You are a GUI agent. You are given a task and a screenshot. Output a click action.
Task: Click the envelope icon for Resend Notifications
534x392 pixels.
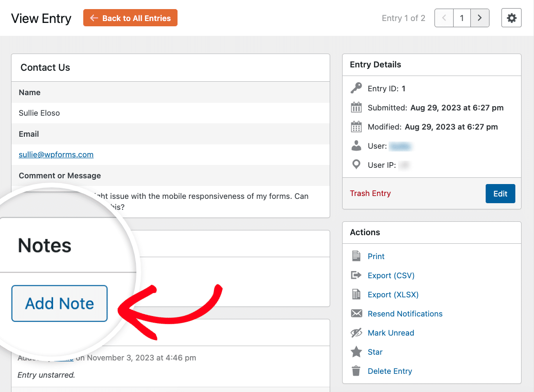tap(356, 313)
